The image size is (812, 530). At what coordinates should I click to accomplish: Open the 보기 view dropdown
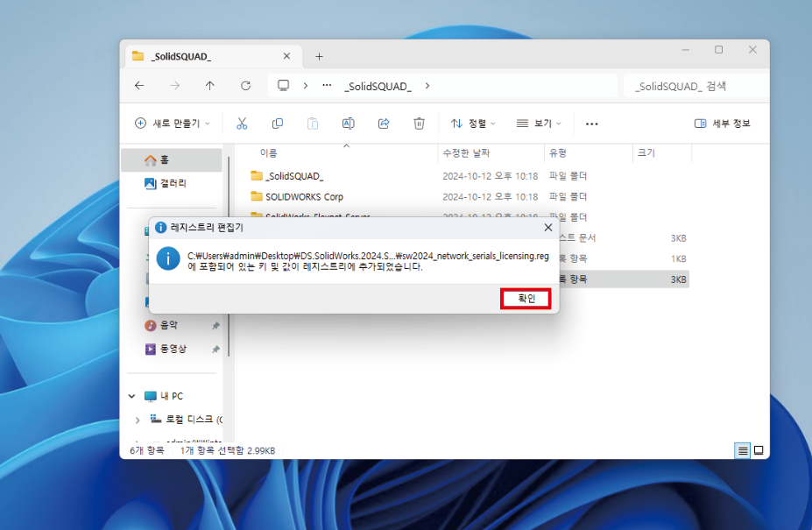point(539,124)
